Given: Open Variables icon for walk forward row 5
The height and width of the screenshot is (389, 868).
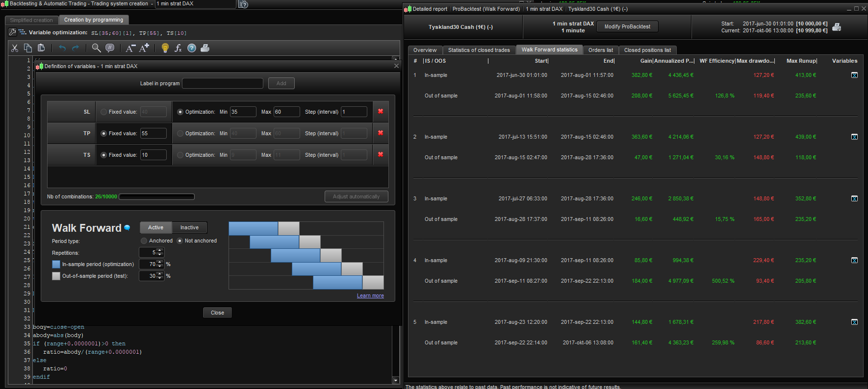Looking at the screenshot, I should [x=854, y=322].
